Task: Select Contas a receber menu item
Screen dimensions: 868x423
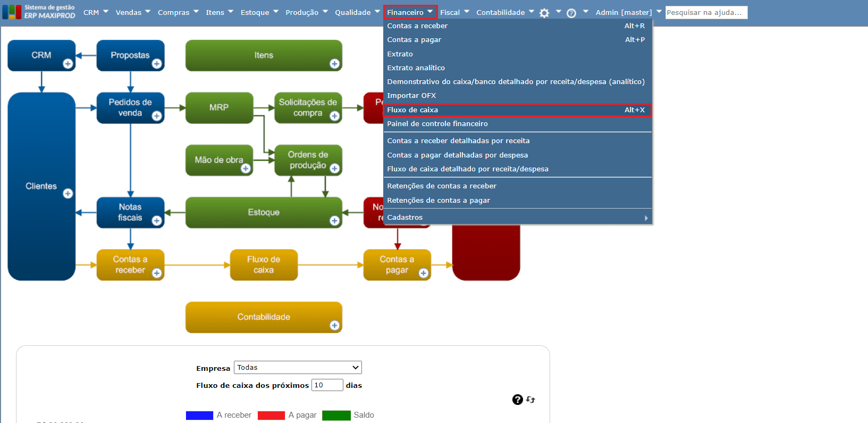Action: coord(517,26)
